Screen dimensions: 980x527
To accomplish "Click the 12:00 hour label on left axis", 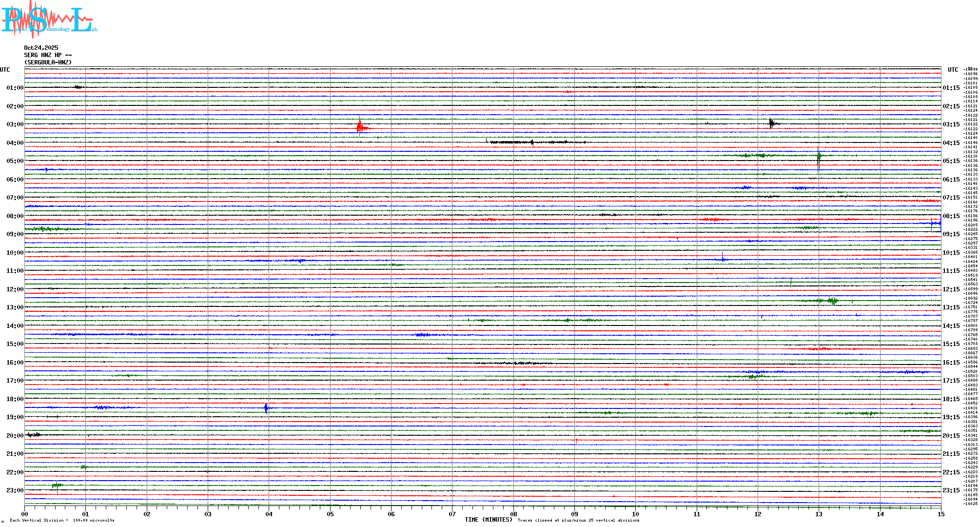I will [x=15, y=289].
